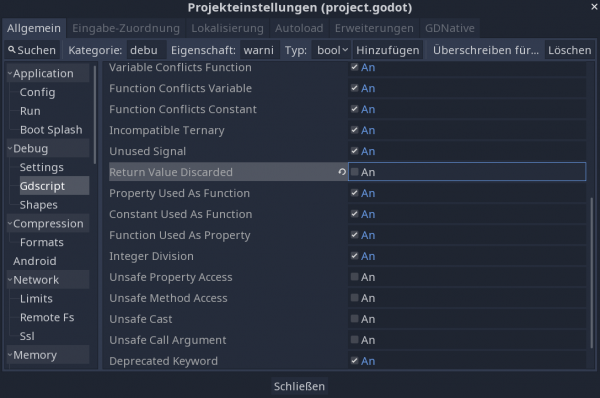
Task: Click the Löschen button
Action: tap(569, 50)
